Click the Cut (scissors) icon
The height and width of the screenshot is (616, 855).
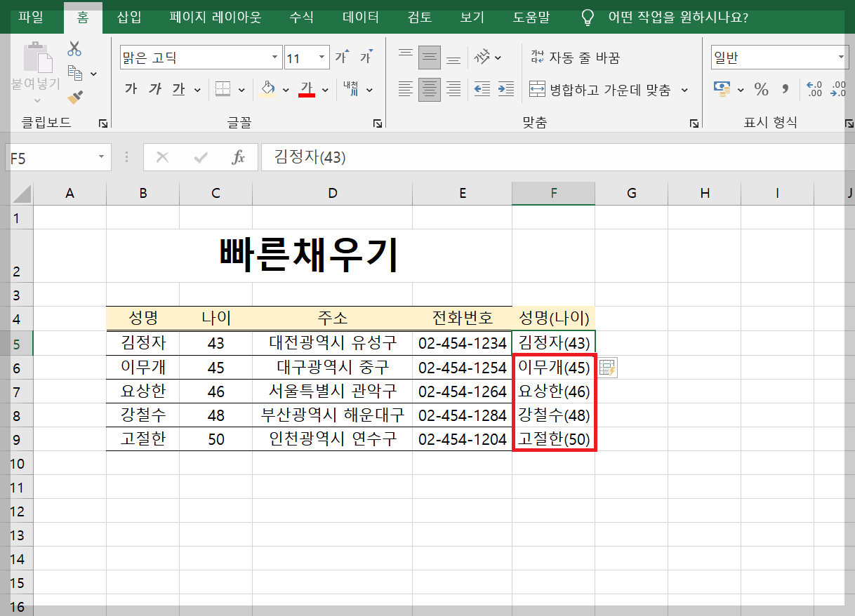73,48
